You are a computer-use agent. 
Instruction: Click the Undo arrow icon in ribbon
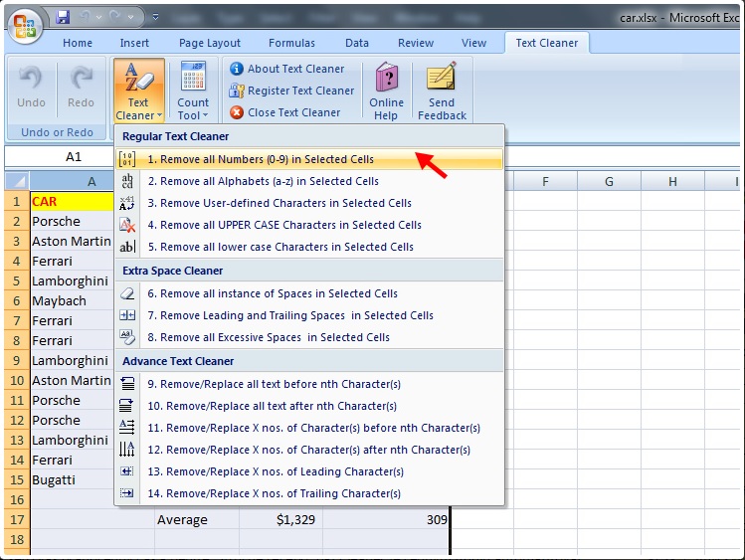[x=31, y=80]
